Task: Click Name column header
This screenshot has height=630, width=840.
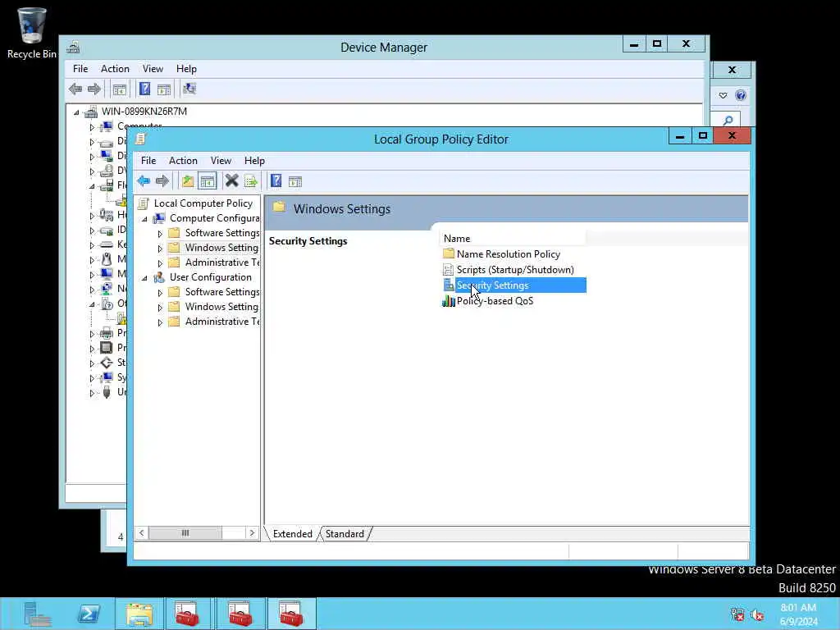Action: point(514,239)
